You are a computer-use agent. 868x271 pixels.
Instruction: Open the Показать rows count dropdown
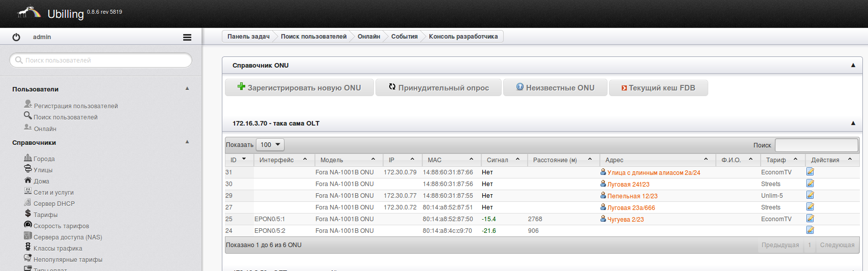pyautogui.click(x=270, y=145)
